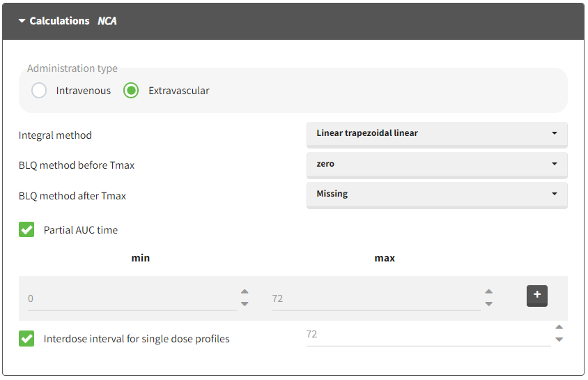Select the Intravenous administration type

coord(39,91)
